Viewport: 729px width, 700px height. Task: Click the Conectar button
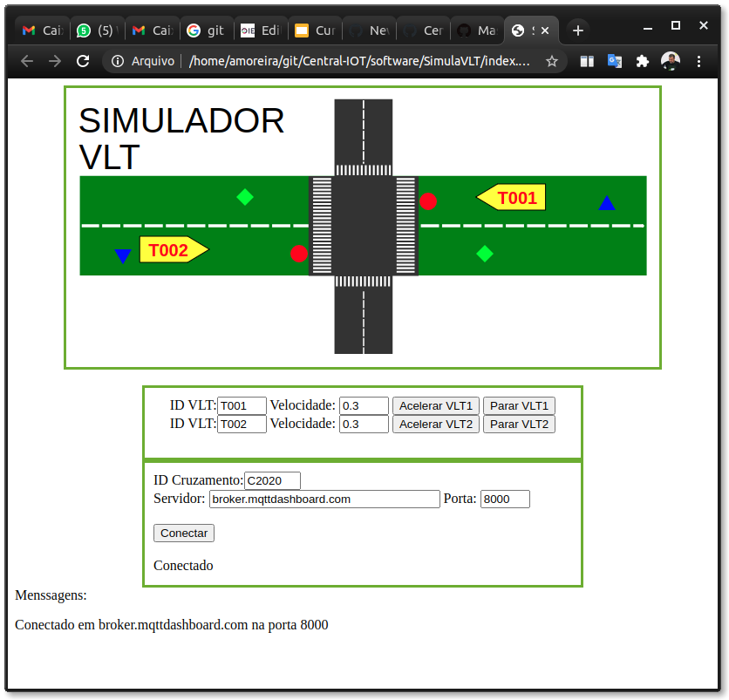click(x=184, y=533)
